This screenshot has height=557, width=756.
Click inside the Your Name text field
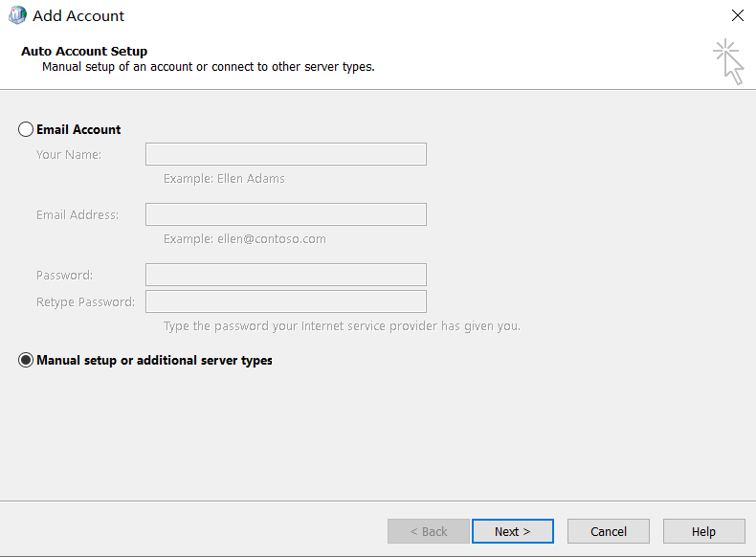pyautogui.click(x=285, y=154)
